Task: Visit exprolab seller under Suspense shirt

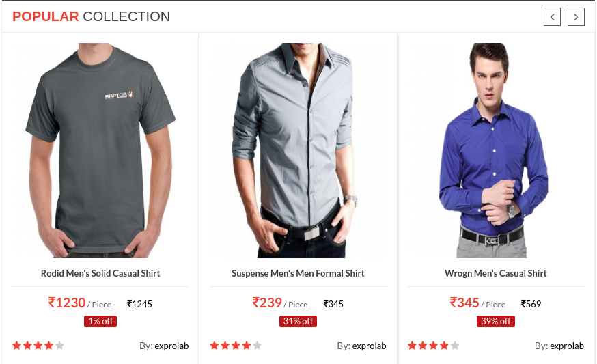Action: (370, 346)
